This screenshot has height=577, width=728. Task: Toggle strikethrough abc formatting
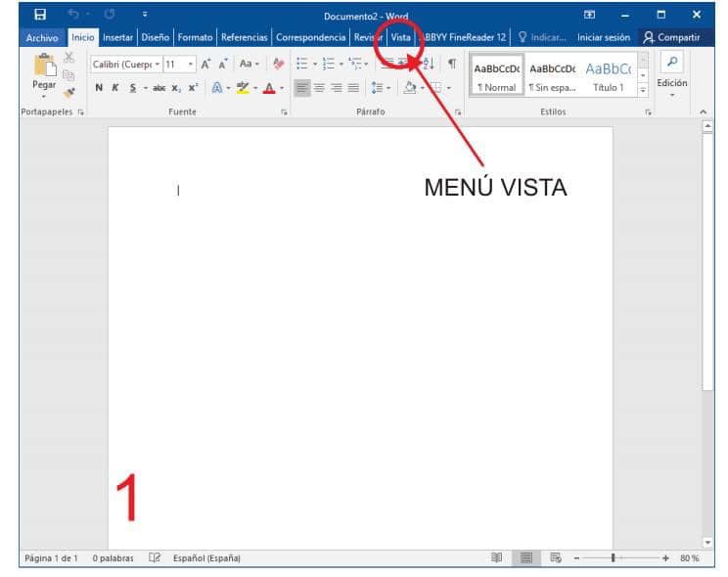[x=159, y=88]
